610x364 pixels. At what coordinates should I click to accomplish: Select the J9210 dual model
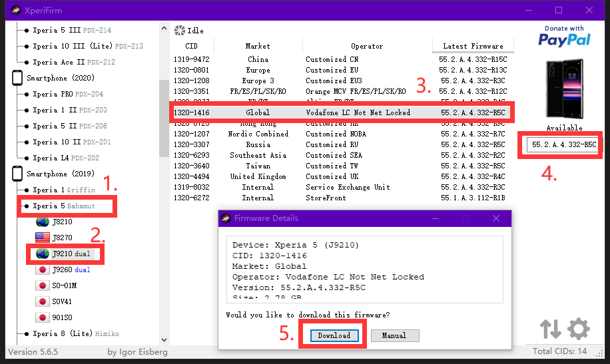(71, 254)
